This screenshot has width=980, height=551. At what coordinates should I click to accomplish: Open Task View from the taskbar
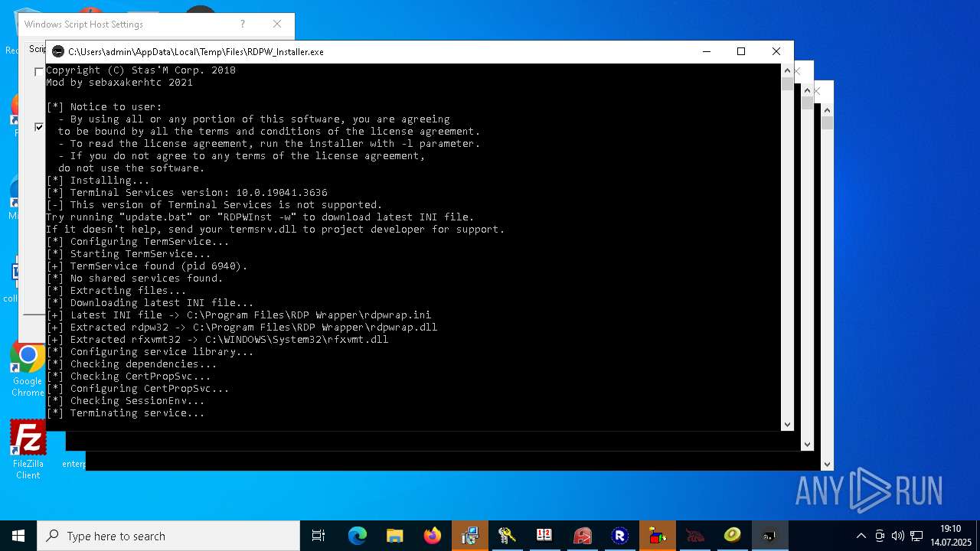(x=318, y=536)
